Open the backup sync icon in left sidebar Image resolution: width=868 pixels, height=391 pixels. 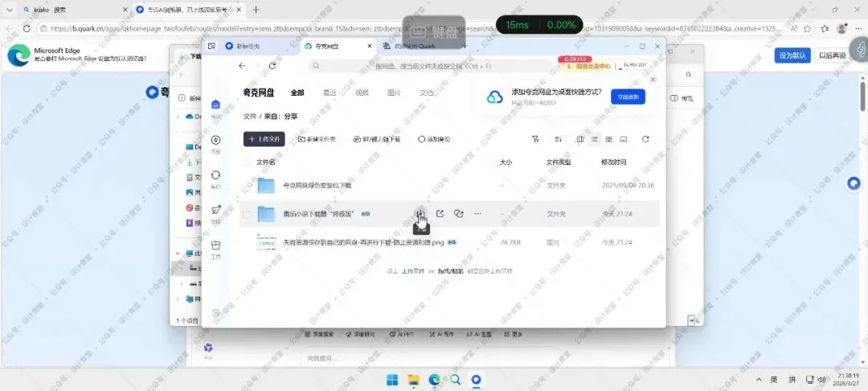pyautogui.click(x=216, y=175)
